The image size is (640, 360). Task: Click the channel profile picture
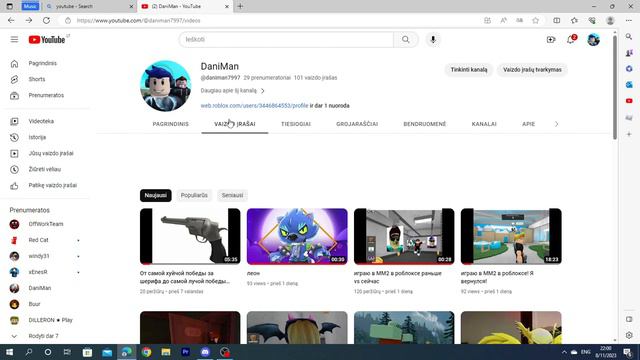tap(165, 86)
